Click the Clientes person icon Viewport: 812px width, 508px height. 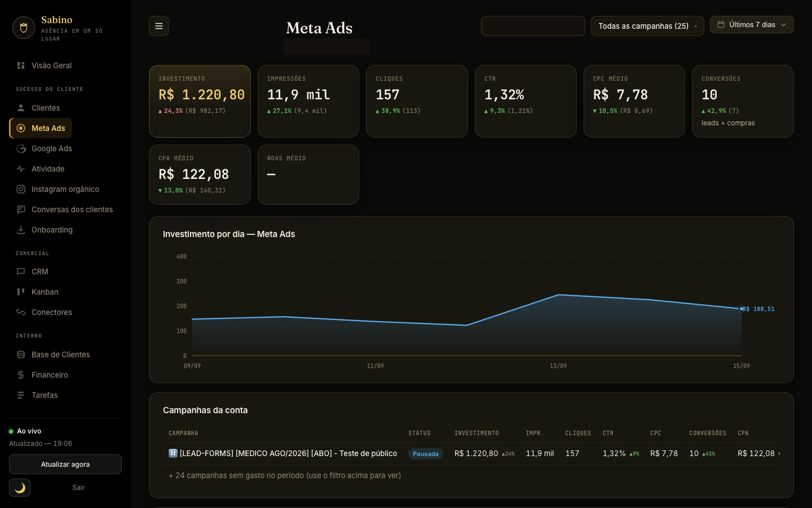pos(21,108)
